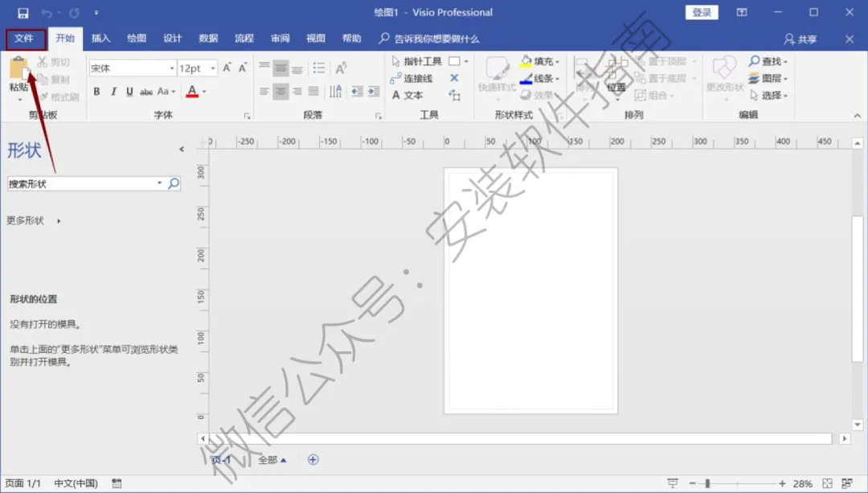Select the 审阅 (Review) tab
This screenshot has width=868, height=493.
[280, 39]
